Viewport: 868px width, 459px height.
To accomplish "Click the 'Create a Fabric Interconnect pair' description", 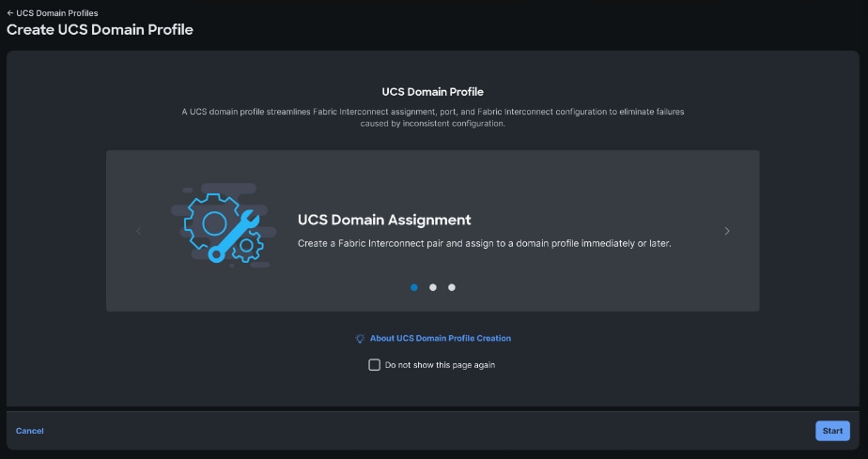I will (485, 243).
